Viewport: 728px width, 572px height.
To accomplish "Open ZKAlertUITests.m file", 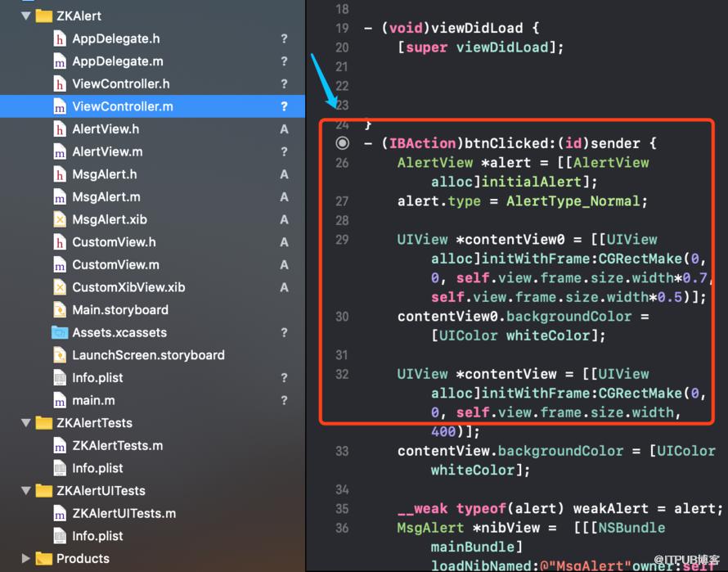I will coord(124,513).
